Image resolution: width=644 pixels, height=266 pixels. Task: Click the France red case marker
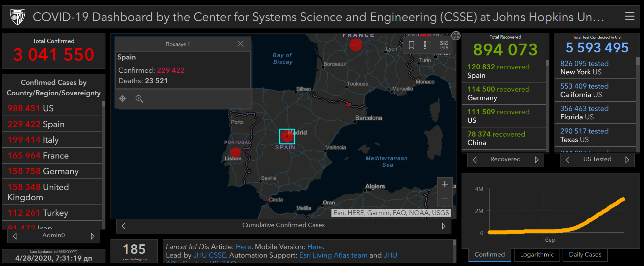click(355, 44)
